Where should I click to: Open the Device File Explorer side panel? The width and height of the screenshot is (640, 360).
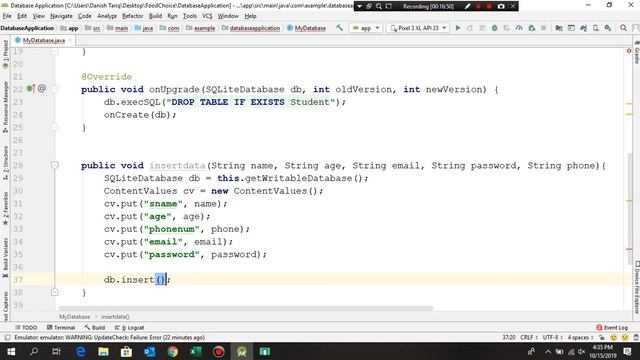tap(636, 288)
